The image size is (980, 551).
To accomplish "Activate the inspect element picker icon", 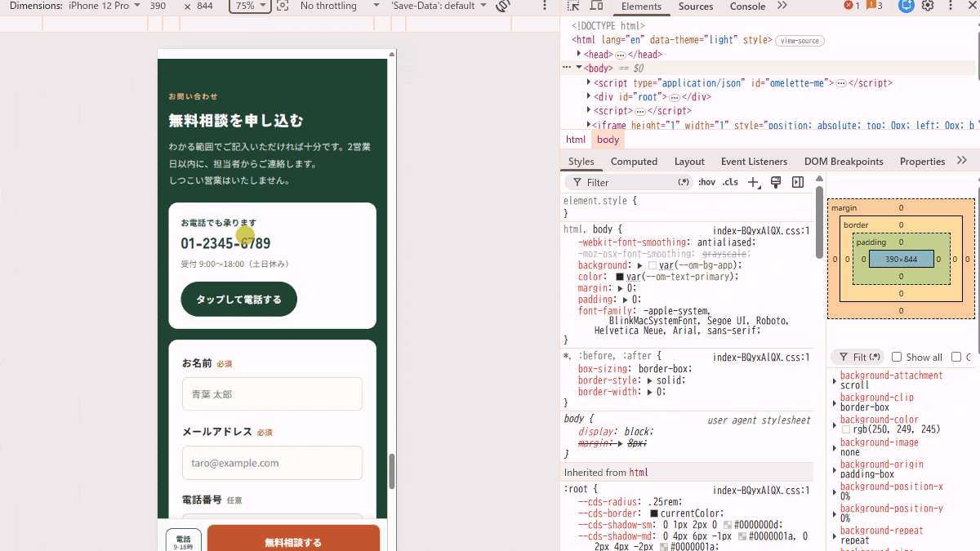I will tap(573, 6).
